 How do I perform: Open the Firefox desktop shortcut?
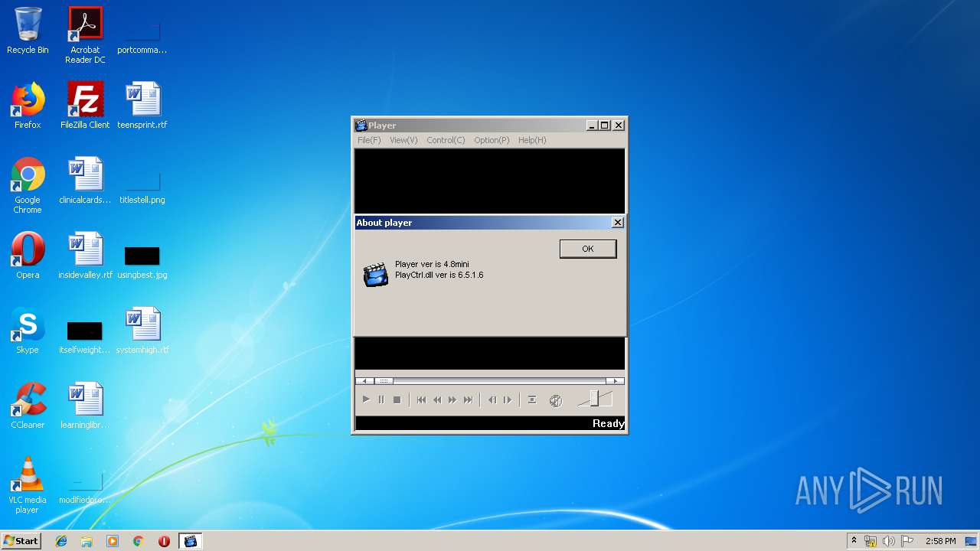pos(28,106)
